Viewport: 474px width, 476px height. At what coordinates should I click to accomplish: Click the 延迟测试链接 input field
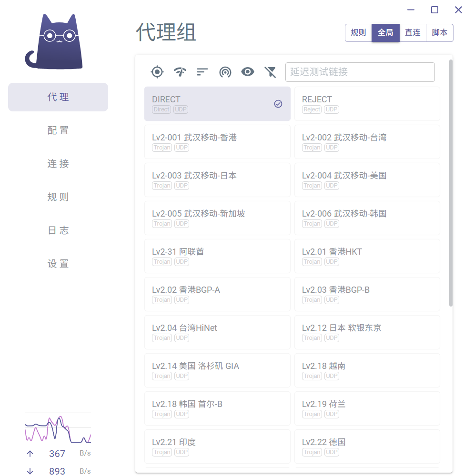(360, 72)
